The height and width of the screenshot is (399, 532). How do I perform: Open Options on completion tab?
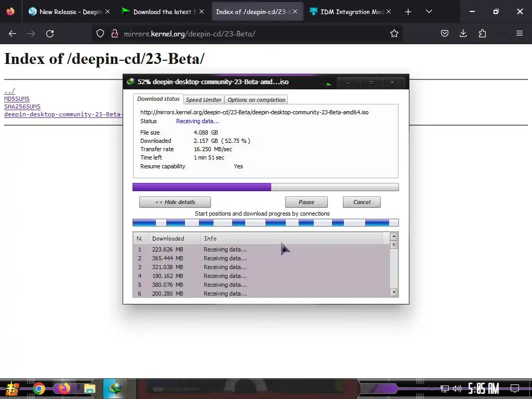click(256, 100)
